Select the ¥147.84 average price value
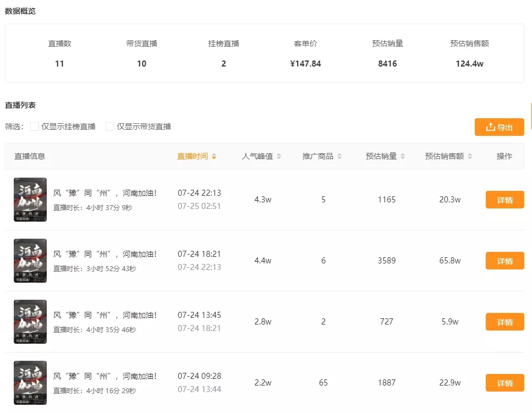 pos(305,64)
